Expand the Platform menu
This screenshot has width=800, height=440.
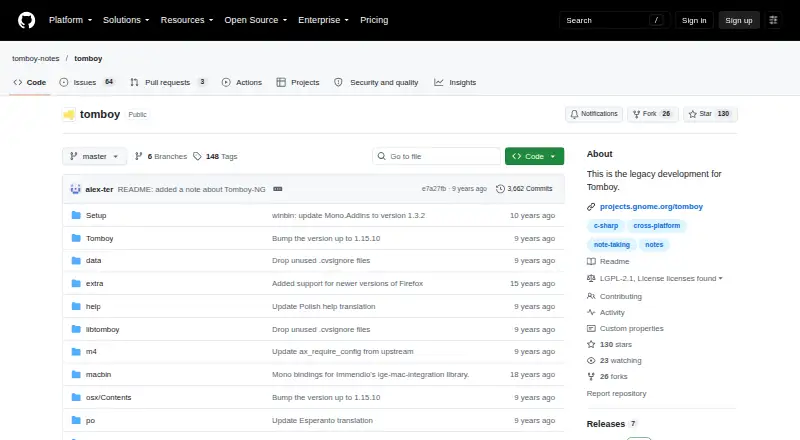click(x=70, y=20)
